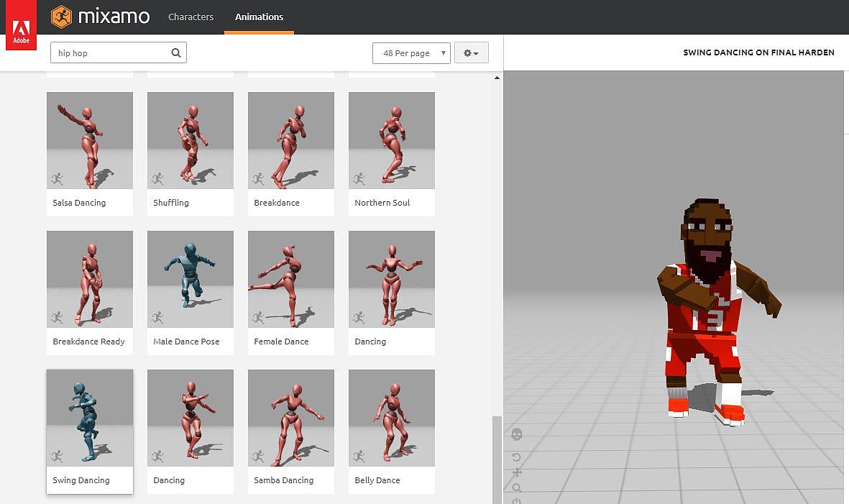The width and height of the screenshot is (849, 504).
Task: Click the motion icon on Male Dance Pose
Action: tap(157, 318)
